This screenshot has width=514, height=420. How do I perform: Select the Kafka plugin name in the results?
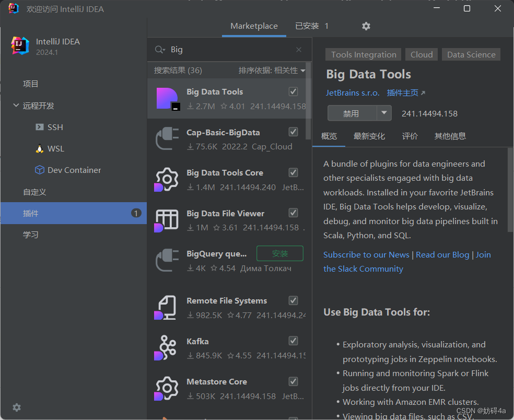pos(197,341)
